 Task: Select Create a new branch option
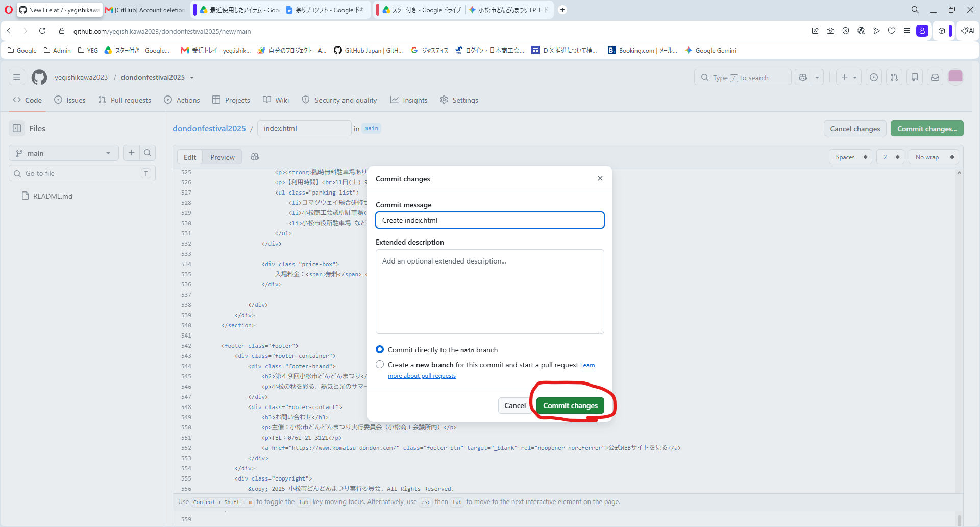380,364
